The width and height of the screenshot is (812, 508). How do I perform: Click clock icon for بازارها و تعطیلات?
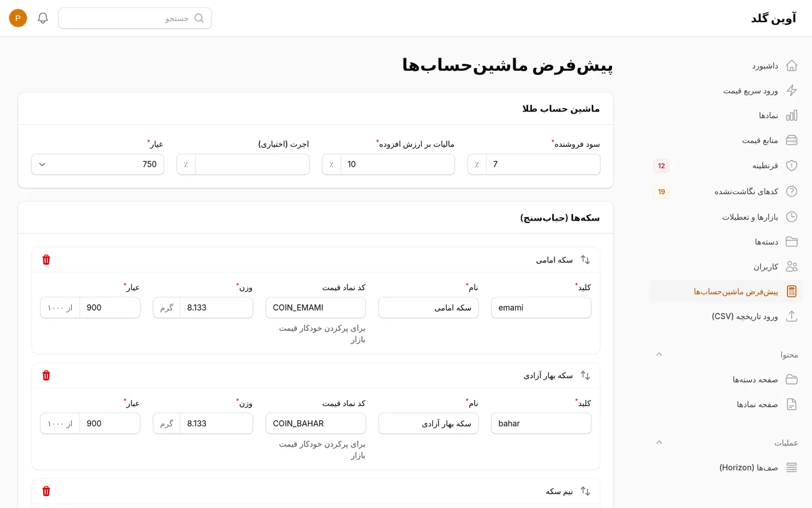(x=791, y=217)
